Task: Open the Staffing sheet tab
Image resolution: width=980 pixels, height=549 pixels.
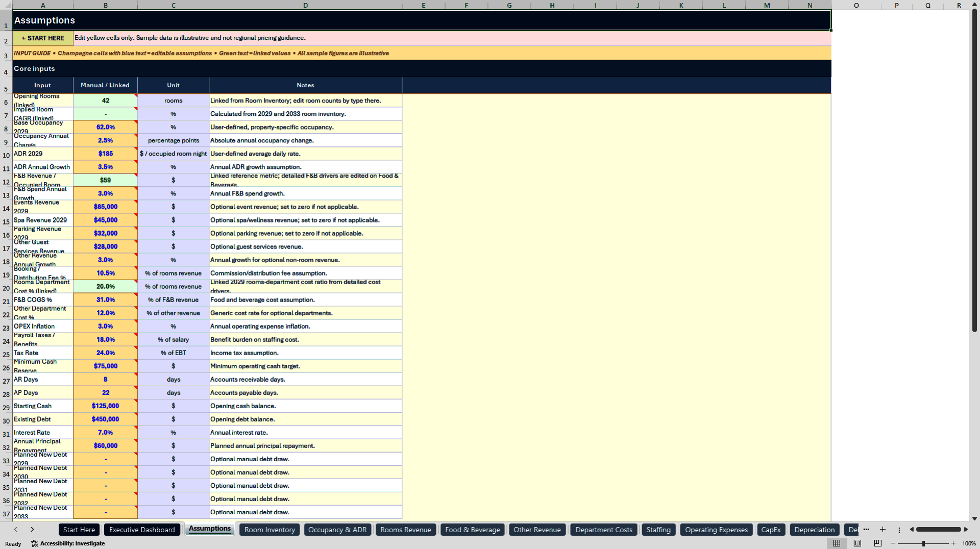Action: (x=658, y=530)
